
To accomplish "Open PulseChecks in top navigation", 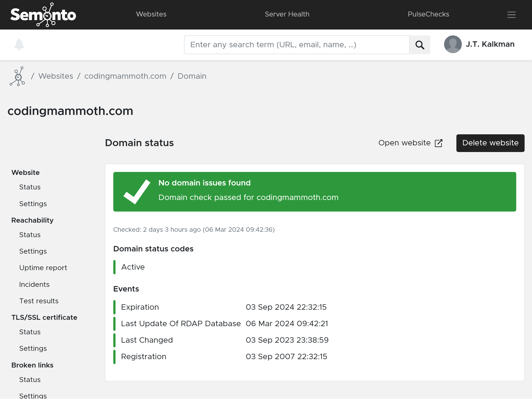I will (x=428, y=14).
